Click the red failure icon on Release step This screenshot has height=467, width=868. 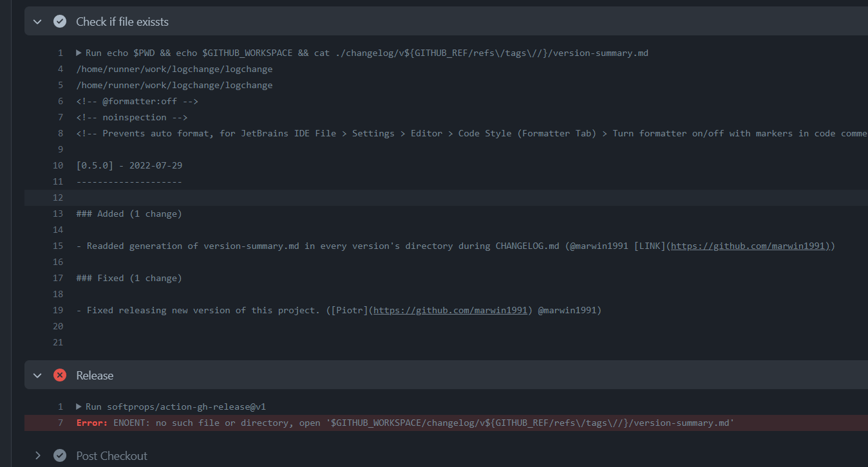click(60, 375)
